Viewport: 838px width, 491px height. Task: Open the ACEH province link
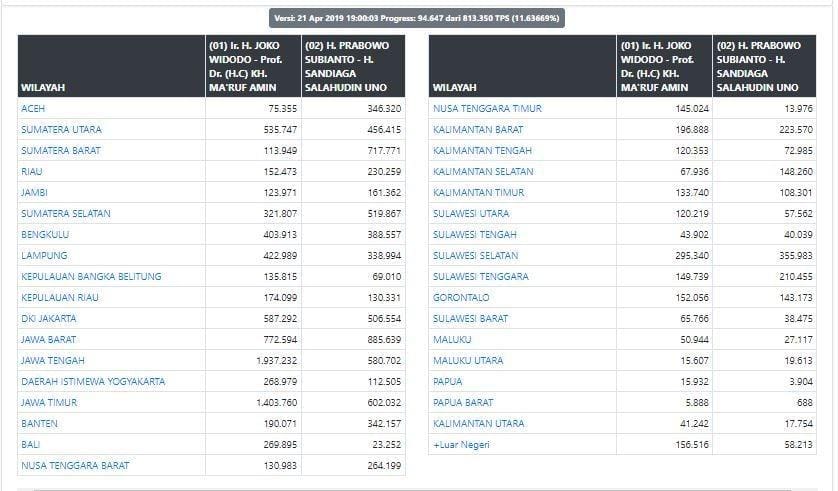33,108
